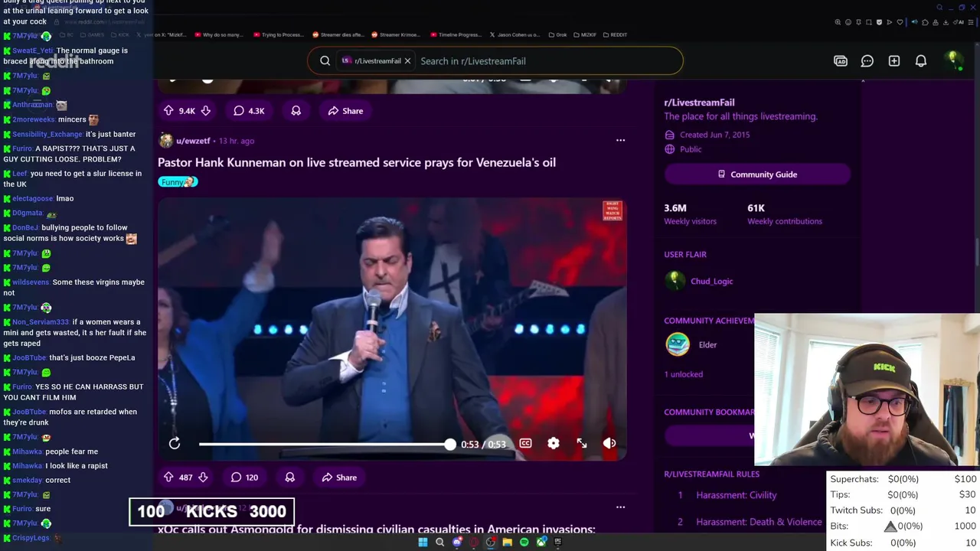Viewport: 980px width, 551px height.
Task: Open the 'Streamer dies afte...' bookmark
Action: [338, 34]
